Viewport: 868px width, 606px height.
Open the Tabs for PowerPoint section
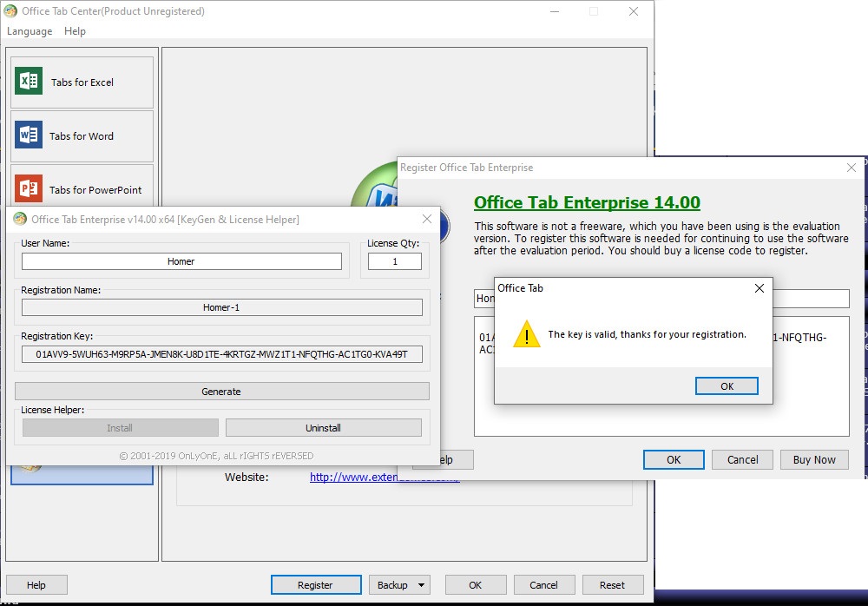click(82, 186)
